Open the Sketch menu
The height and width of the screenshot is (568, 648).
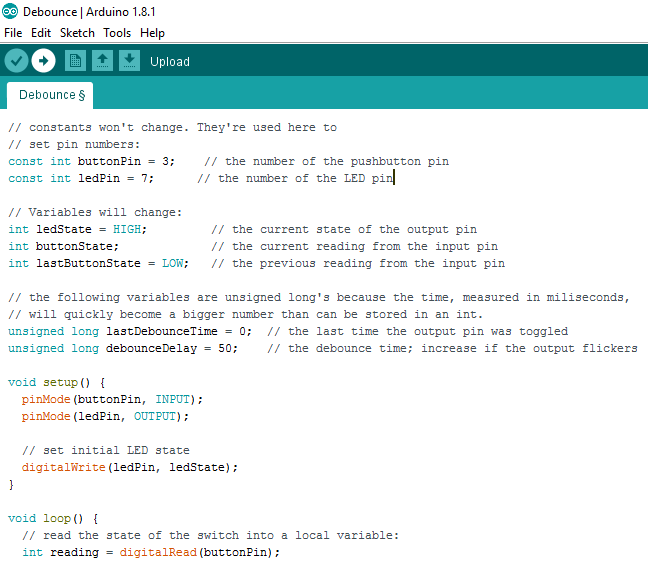(x=77, y=33)
